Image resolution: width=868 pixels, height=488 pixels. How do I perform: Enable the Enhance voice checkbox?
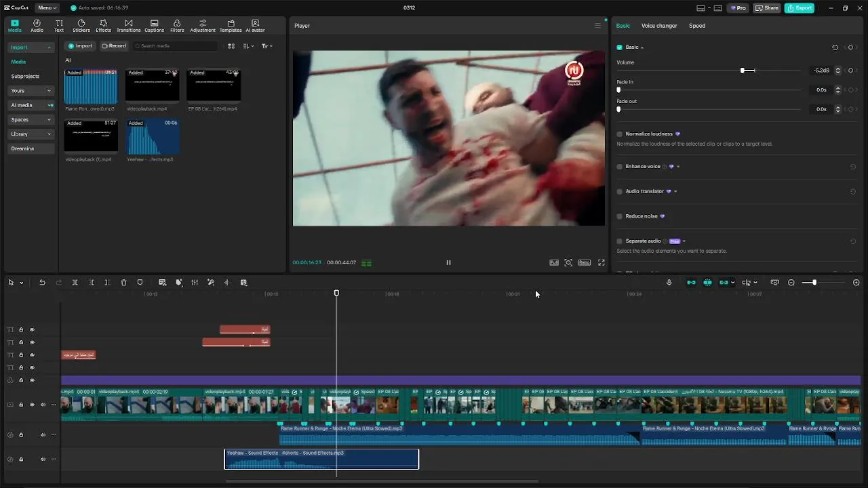(620, 167)
